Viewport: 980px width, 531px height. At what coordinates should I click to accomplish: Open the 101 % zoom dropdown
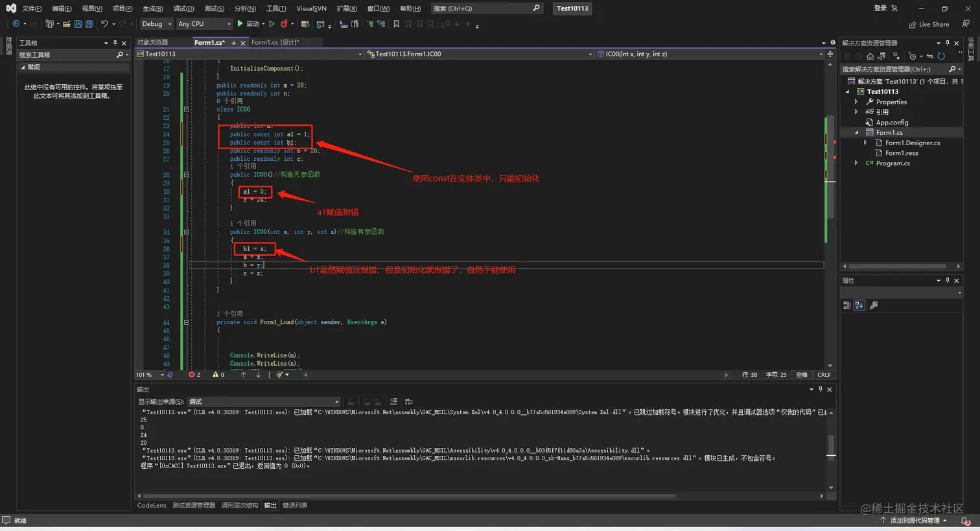pyautogui.click(x=149, y=375)
